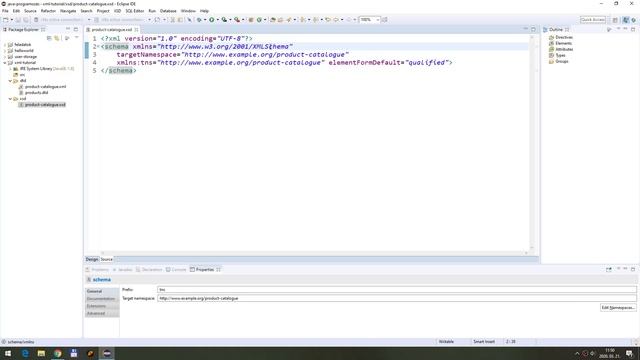Open the Console view tab
This screenshot has height=360, width=640.
(176, 270)
